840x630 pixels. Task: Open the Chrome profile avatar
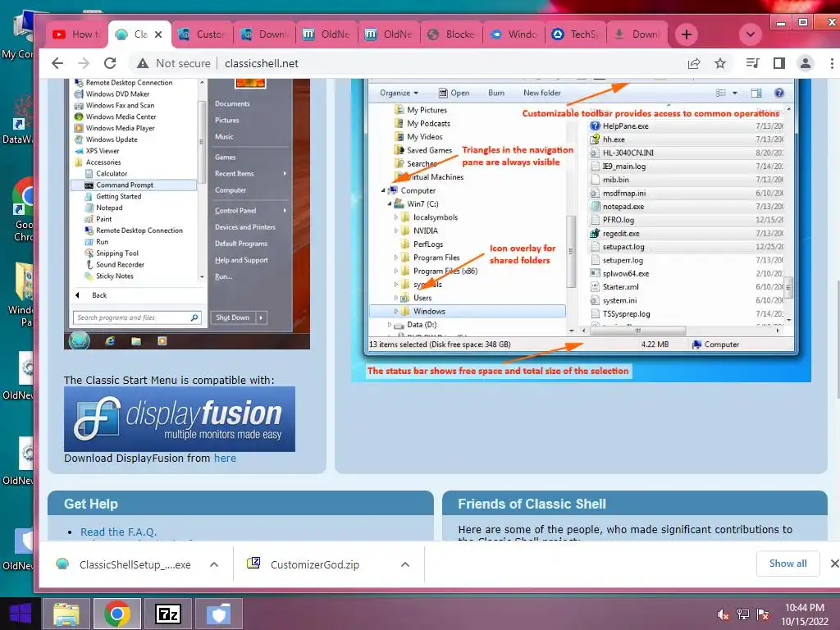click(806, 63)
